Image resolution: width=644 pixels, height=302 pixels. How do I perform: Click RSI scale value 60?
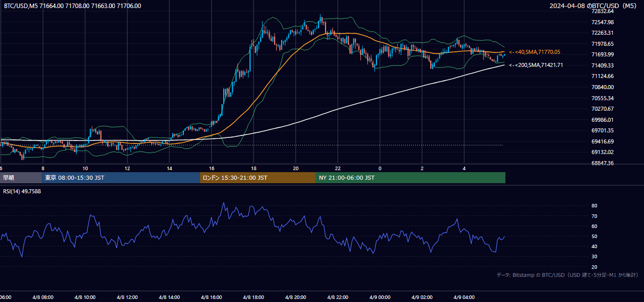594,226
